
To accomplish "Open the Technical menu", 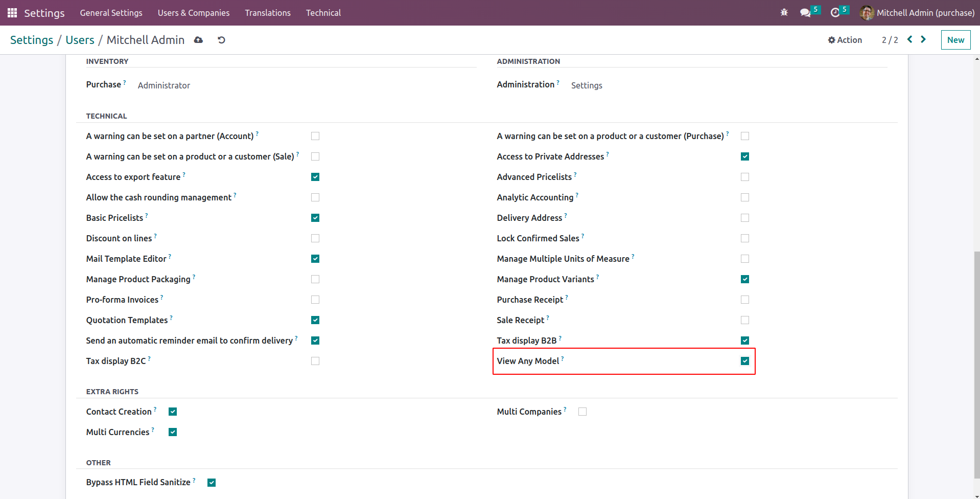I will [323, 13].
